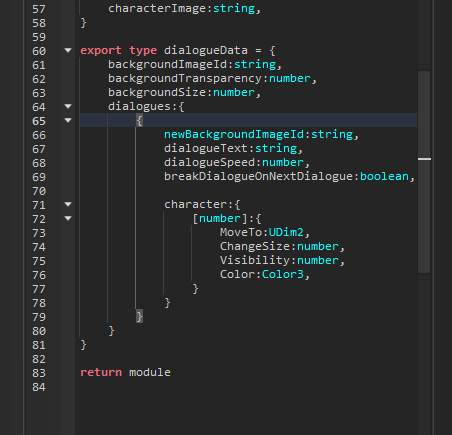
Task: Click 'dialogueData' type name
Action: (x=206, y=50)
